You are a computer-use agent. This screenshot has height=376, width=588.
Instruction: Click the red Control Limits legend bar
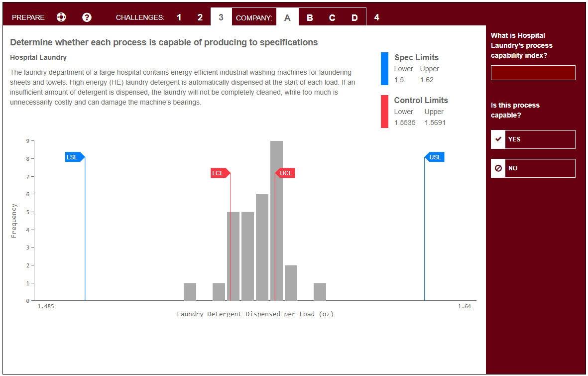[x=384, y=112]
